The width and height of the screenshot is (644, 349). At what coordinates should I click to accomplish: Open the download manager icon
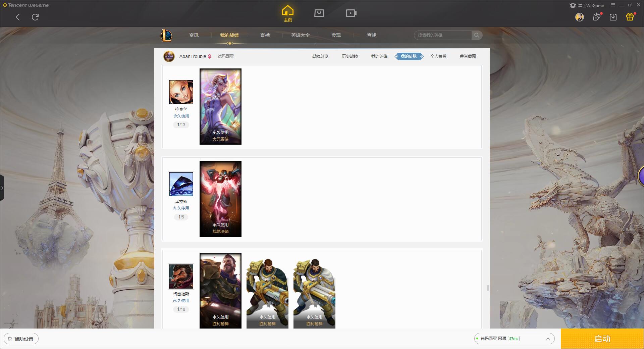click(613, 17)
